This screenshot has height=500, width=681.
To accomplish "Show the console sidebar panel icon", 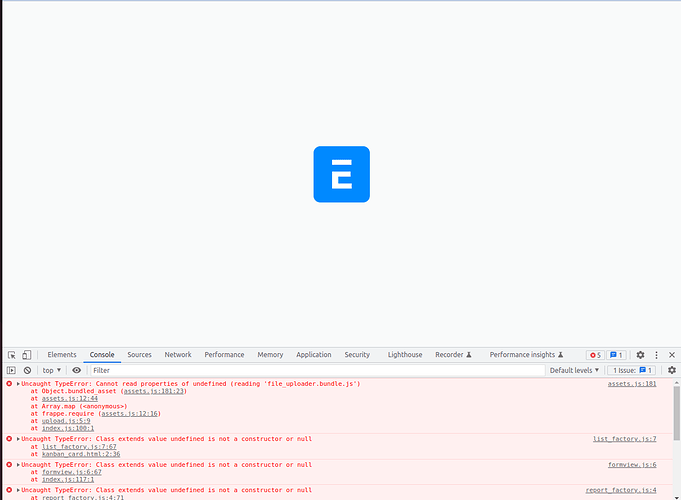I will click(x=11, y=371).
